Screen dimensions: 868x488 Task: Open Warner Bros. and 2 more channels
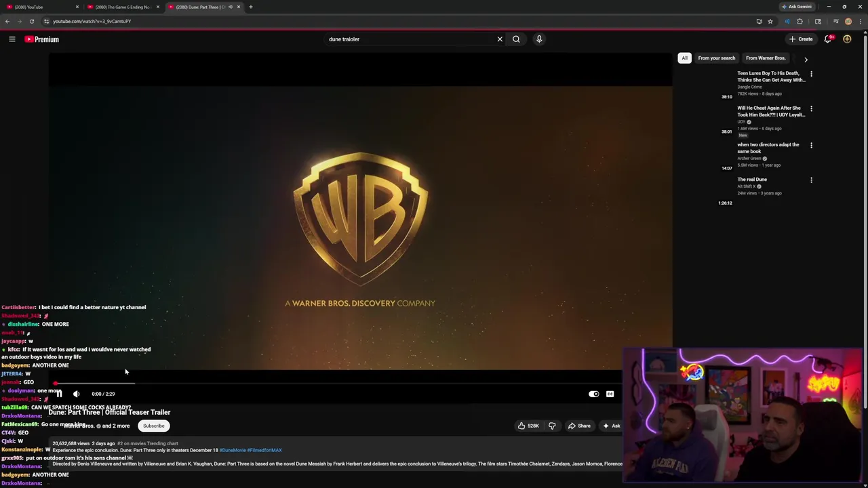pyautogui.click(x=98, y=426)
